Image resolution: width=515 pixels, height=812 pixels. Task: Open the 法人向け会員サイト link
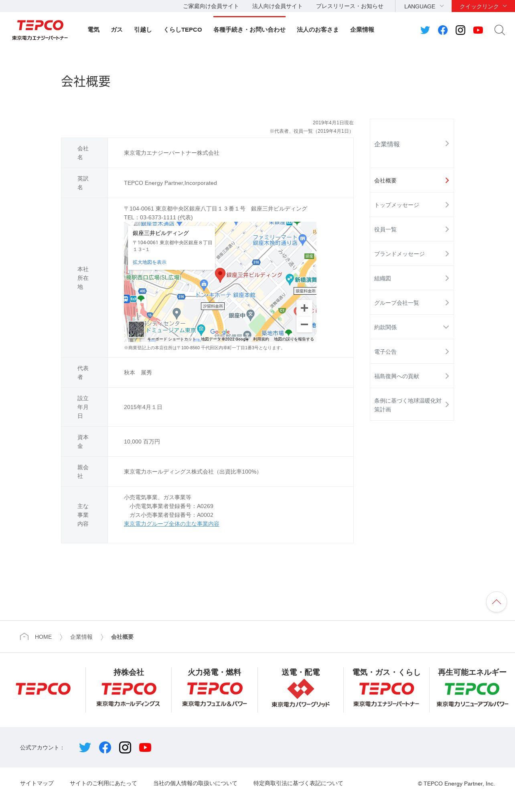[x=277, y=6]
